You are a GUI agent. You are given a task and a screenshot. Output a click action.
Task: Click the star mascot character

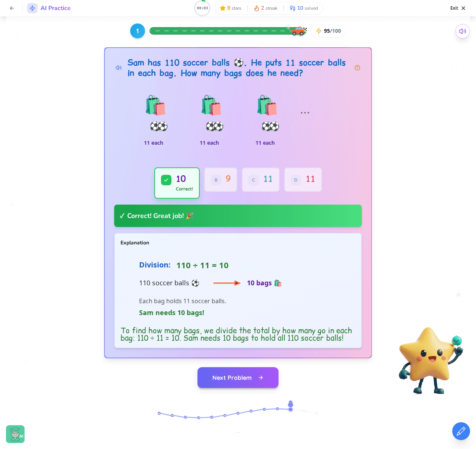[430, 360]
